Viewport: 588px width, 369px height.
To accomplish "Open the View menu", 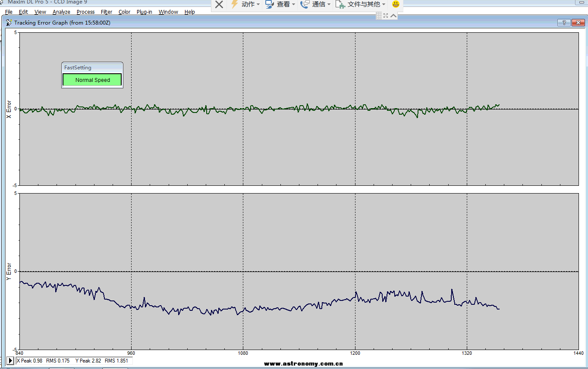I will 40,12.
